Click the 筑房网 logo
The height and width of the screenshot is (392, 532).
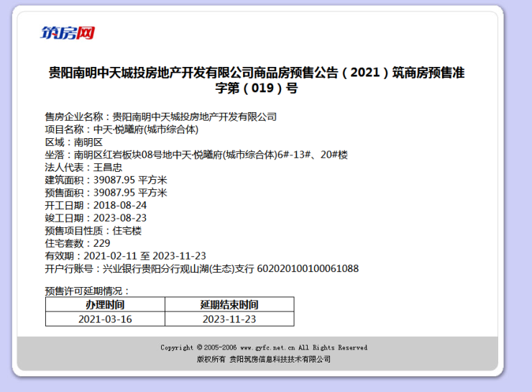click(68, 33)
